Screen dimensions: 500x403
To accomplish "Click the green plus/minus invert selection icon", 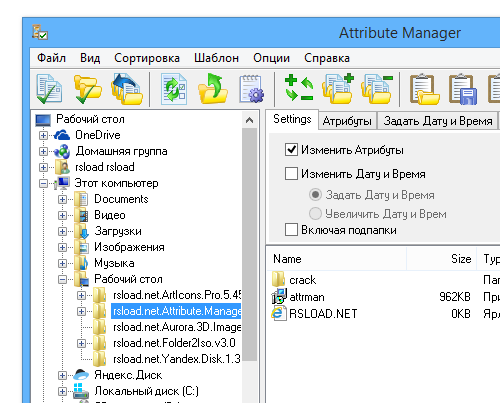I will coord(299,88).
